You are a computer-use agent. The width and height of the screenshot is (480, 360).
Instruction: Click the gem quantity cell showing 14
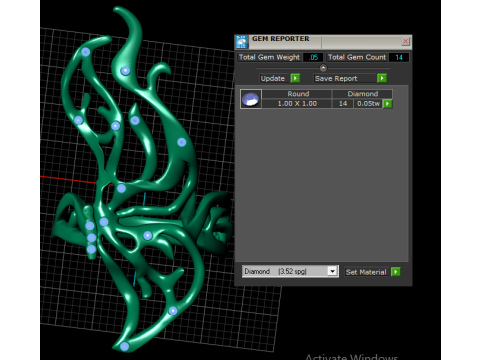coord(343,104)
